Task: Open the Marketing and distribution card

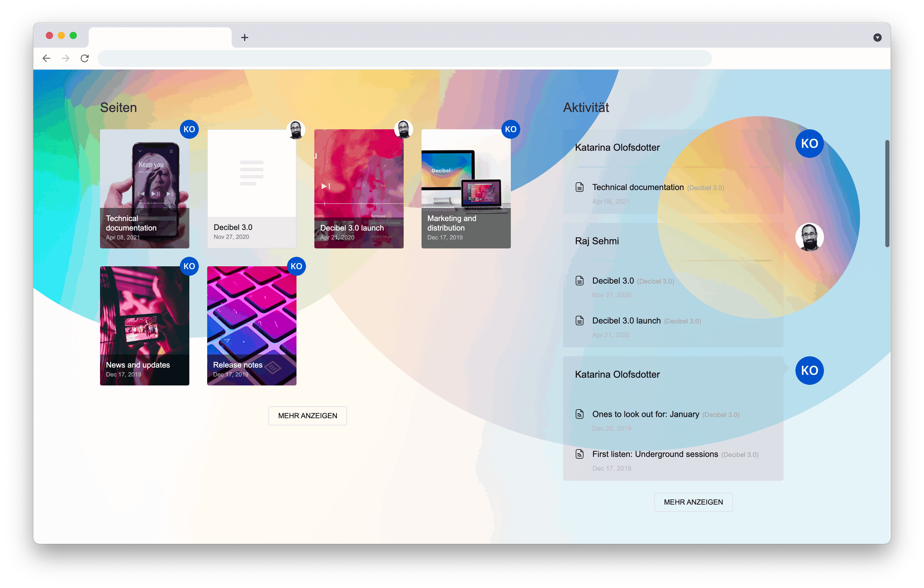Action: pos(466,189)
